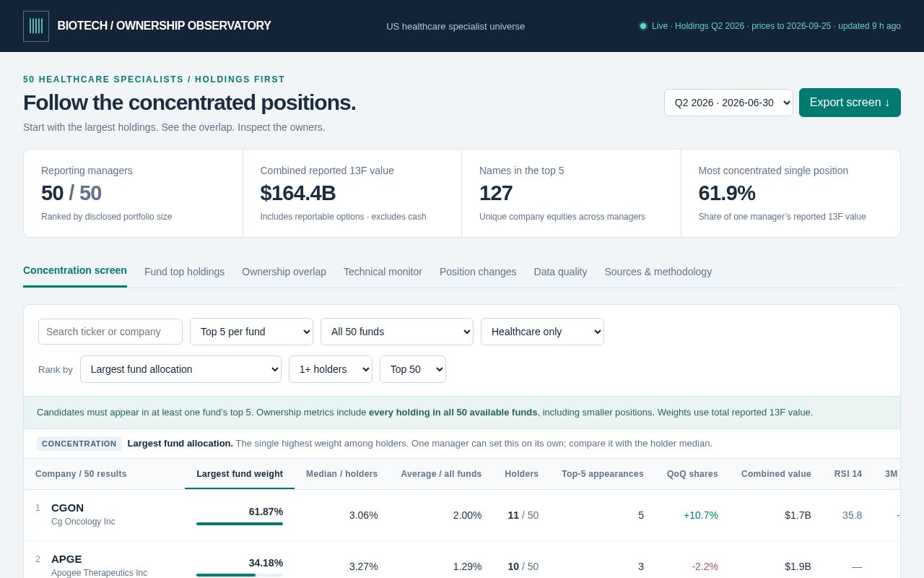Click the Reporting managers 50 / 50 card

click(x=134, y=194)
